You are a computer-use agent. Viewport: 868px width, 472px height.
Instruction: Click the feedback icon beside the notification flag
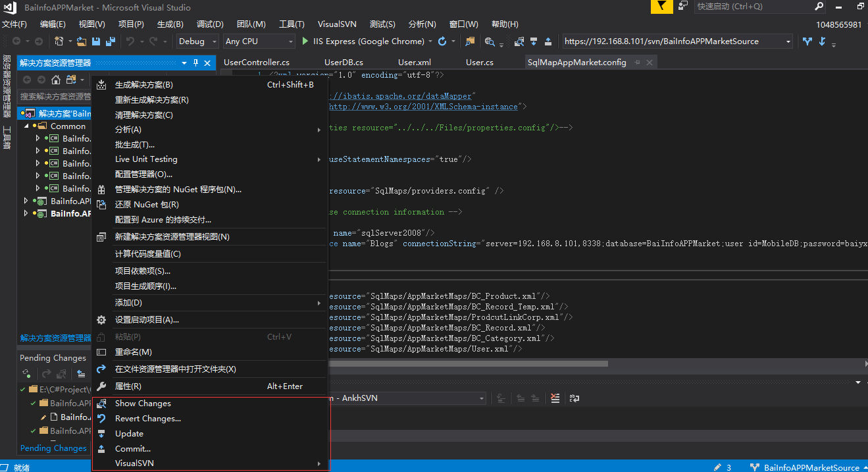point(683,7)
